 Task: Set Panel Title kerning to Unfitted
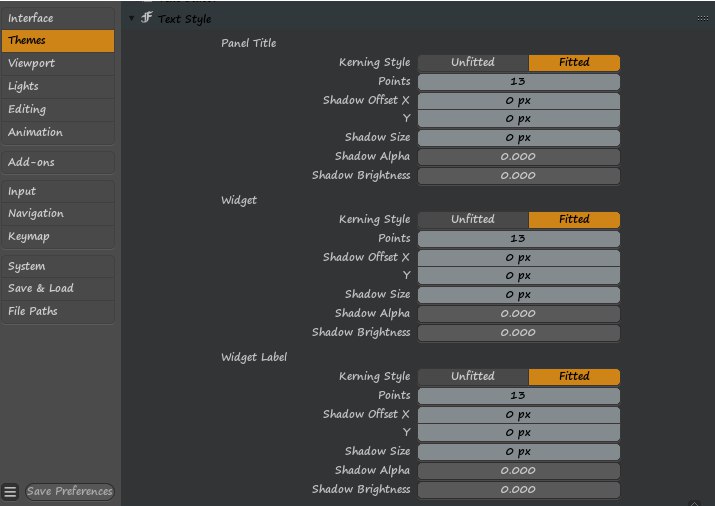(x=473, y=62)
